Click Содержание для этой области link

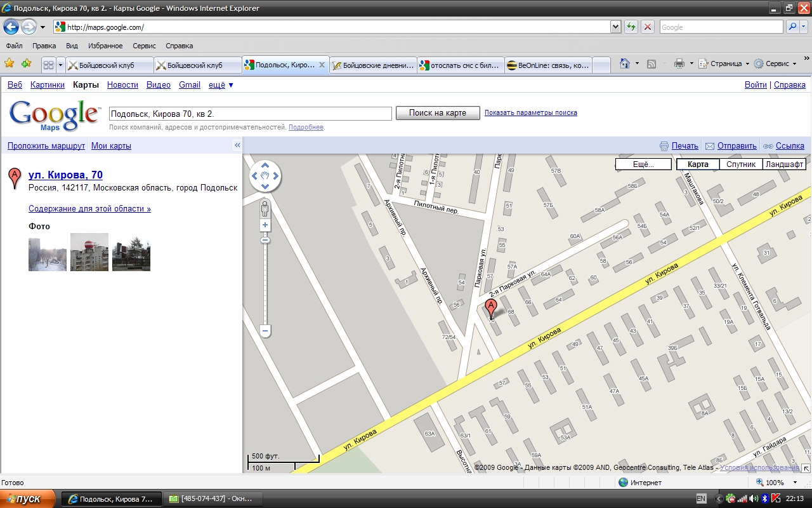[89, 208]
